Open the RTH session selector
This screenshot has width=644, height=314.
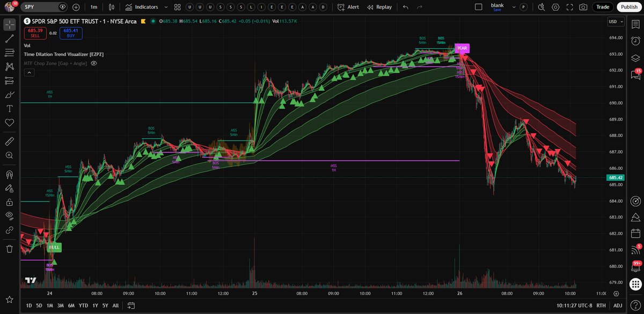[602, 305]
